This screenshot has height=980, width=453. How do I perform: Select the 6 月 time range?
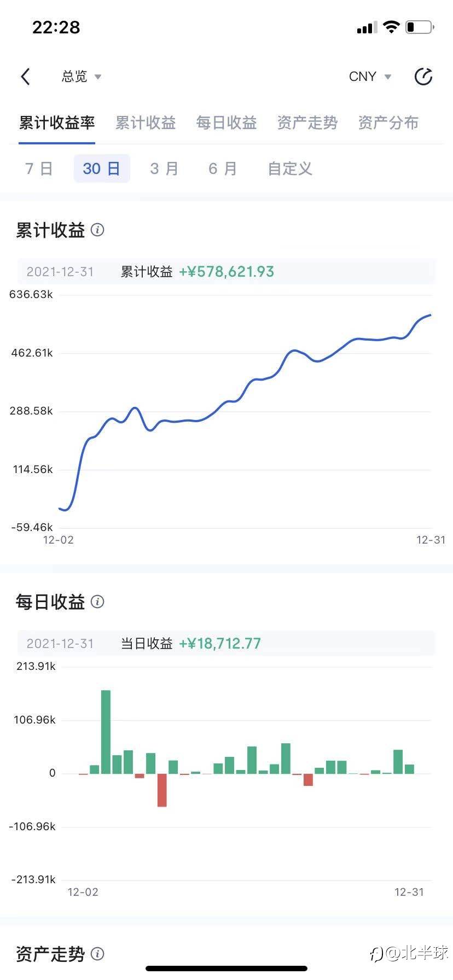click(x=223, y=168)
